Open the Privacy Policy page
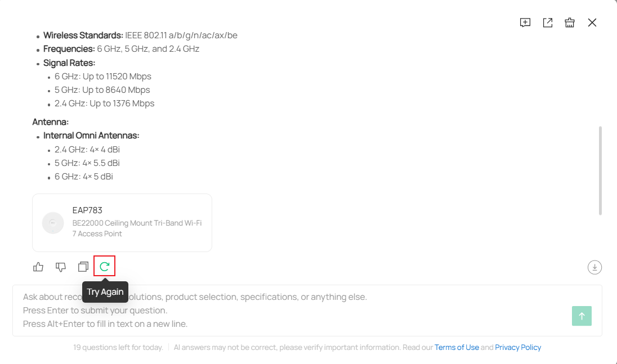617x364 pixels. [517, 347]
